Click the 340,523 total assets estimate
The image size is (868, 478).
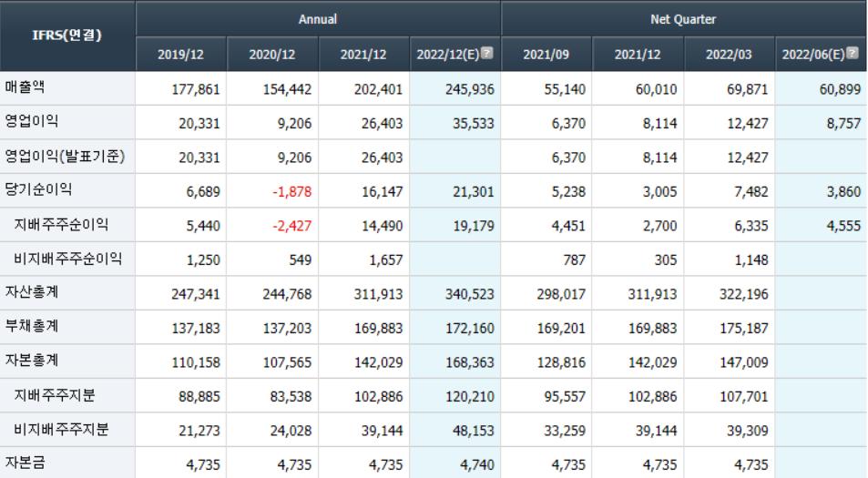point(469,294)
